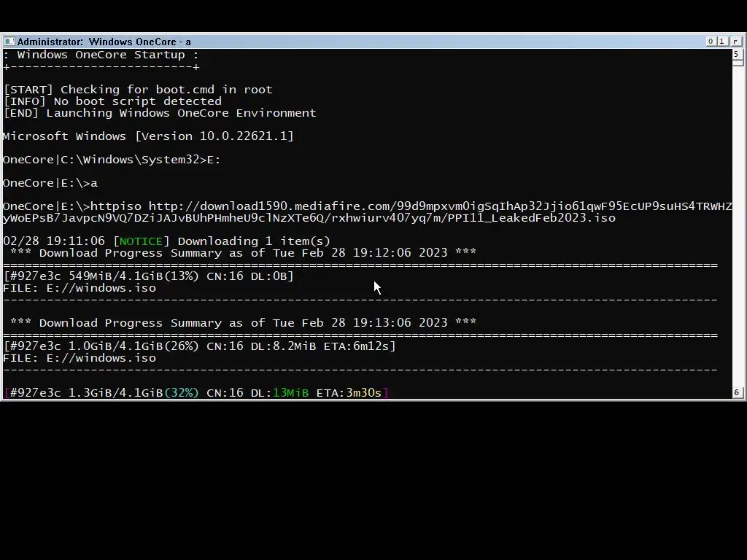Click the progress summary line for 19:12:06
Image resolution: width=747 pixels, height=560 pixels.
coord(243,253)
